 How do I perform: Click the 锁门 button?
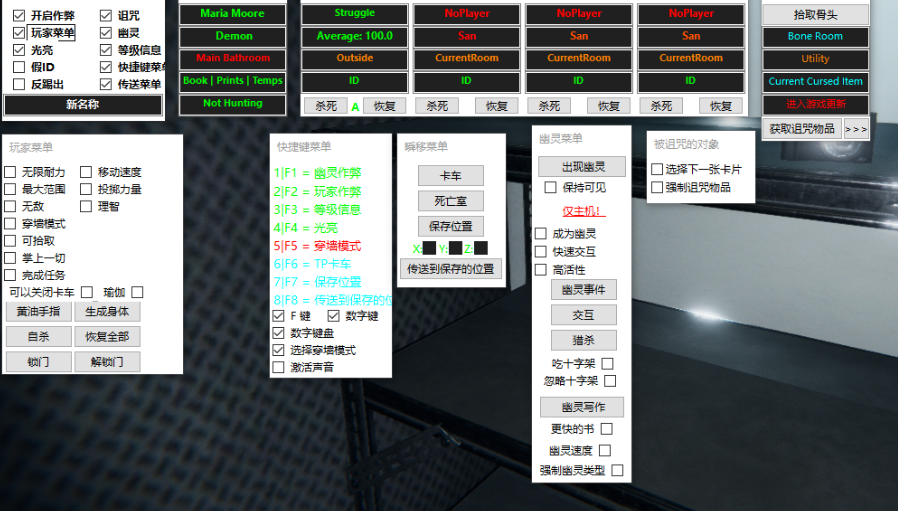click(x=38, y=362)
